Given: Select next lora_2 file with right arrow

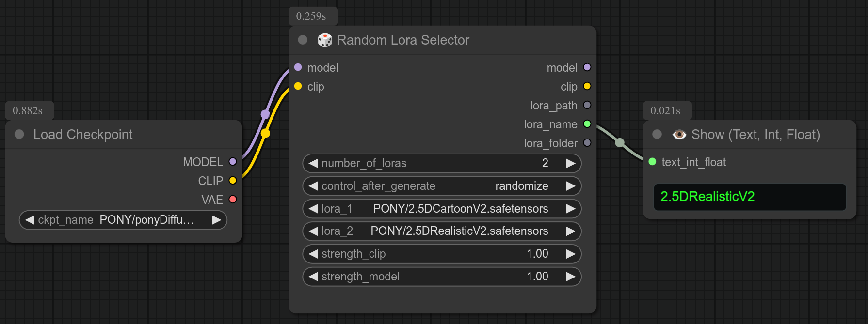Looking at the screenshot, I should [x=571, y=231].
